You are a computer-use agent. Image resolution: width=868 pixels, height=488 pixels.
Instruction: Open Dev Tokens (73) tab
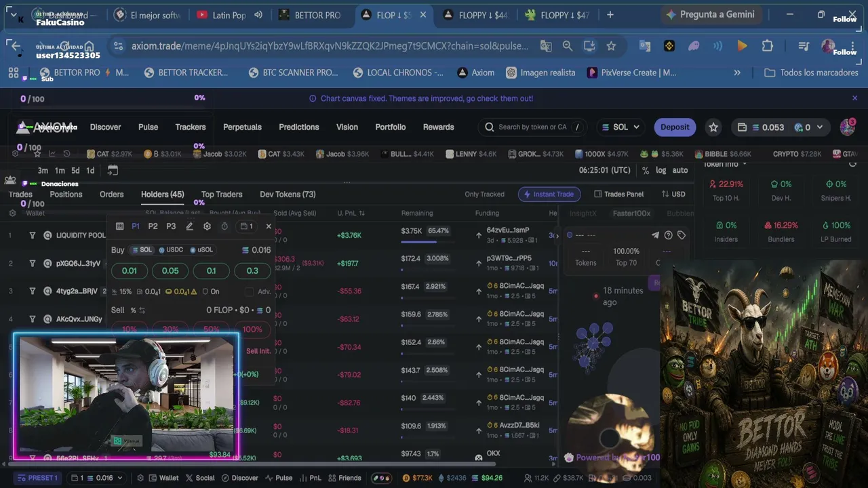288,195
